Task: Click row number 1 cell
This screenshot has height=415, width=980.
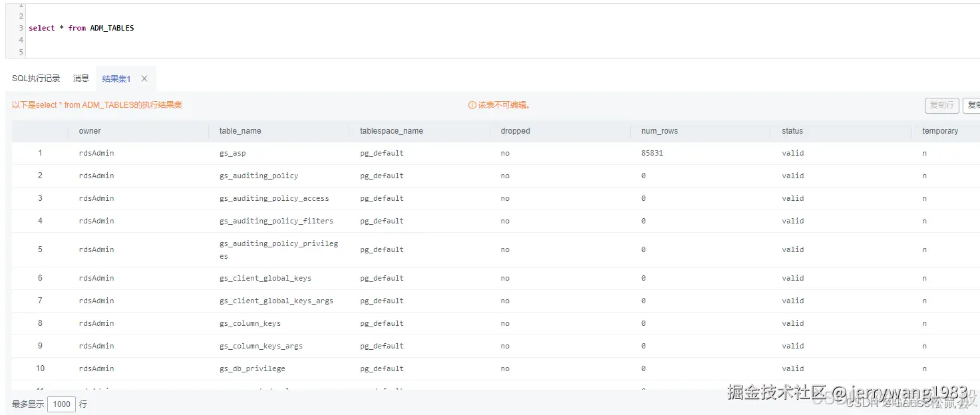Action: pos(40,153)
